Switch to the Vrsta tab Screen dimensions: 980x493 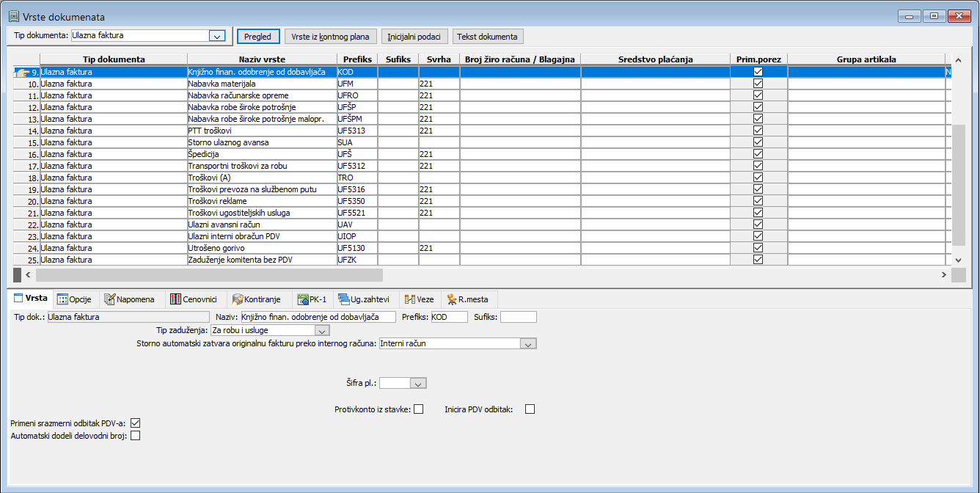tap(30, 299)
